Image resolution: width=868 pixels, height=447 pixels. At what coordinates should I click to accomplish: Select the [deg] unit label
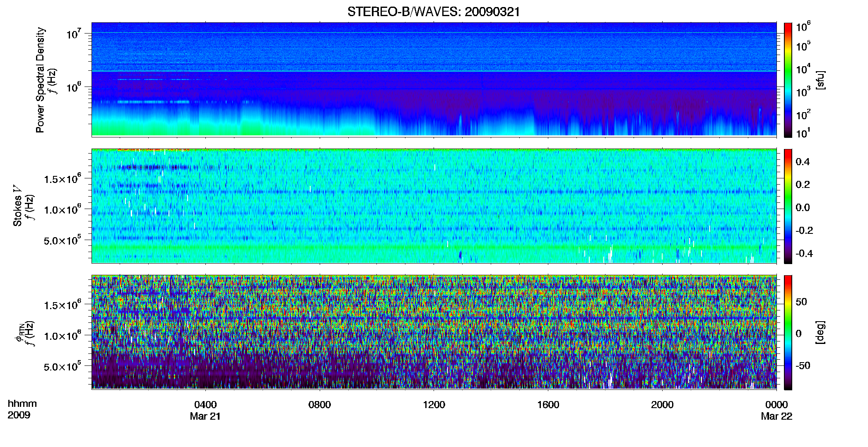[x=820, y=332]
